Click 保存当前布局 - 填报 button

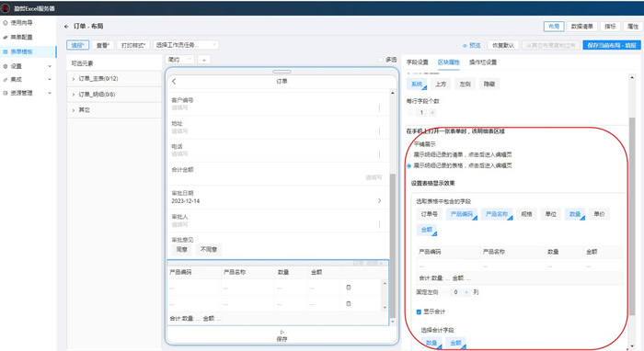(x=612, y=45)
